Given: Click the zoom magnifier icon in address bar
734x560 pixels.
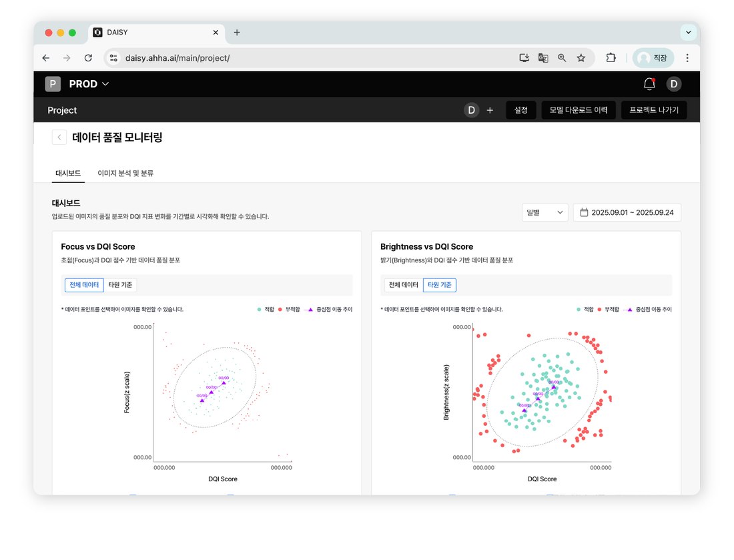Looking at the screenshot, I should click(562, 58).
